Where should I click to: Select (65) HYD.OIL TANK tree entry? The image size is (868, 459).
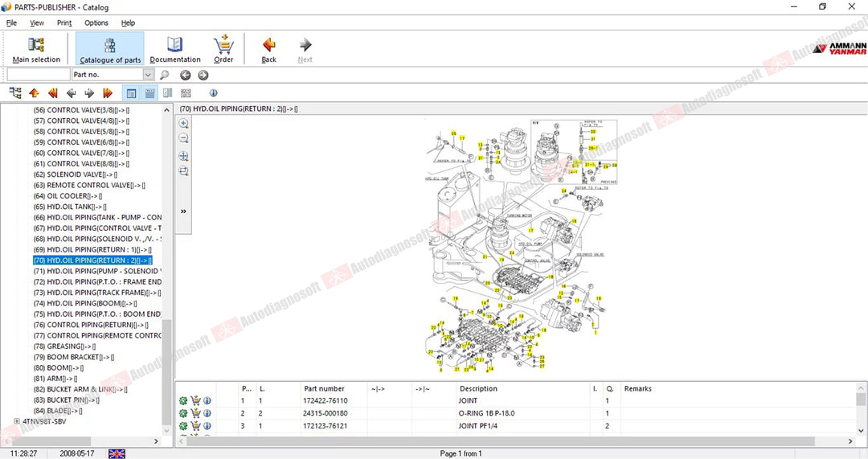70,207
